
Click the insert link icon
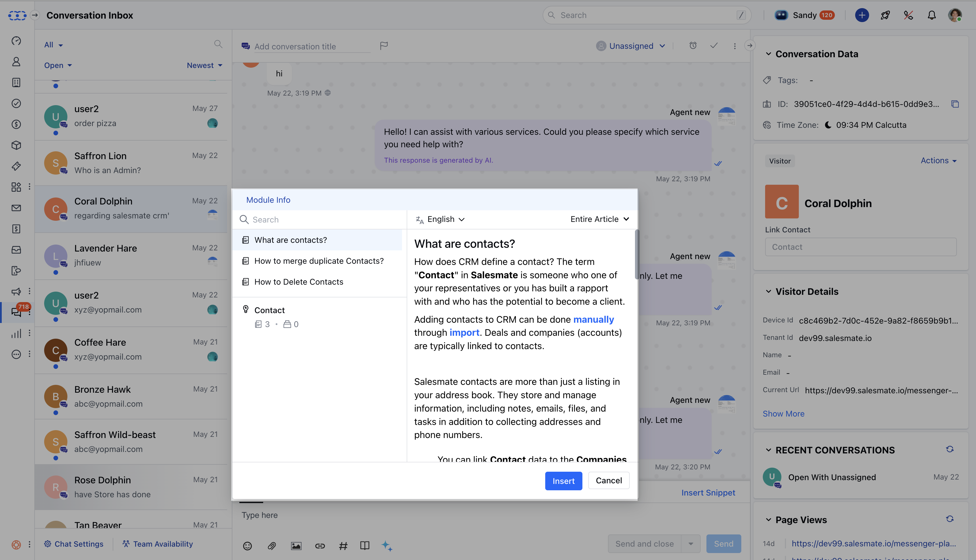tap(320, 546)
